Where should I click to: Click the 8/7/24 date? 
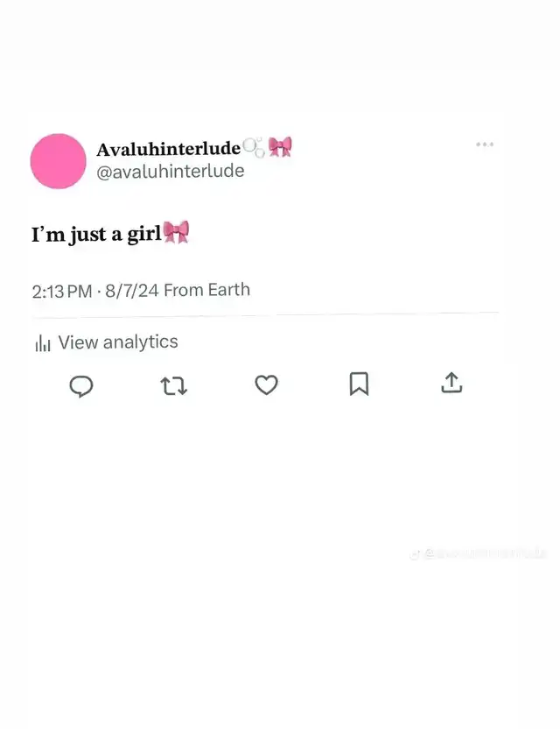click(132, 291)
